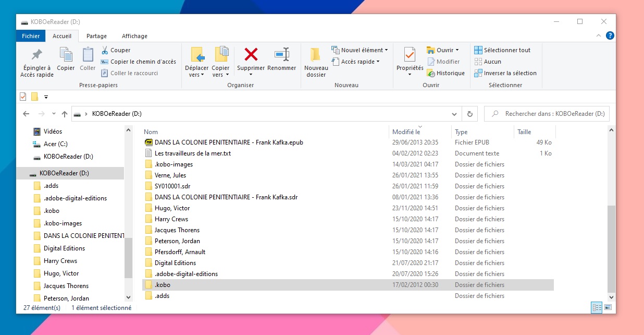
Task: Pin folder with Épingler à Accès rapide
Action: coord(37,62)
